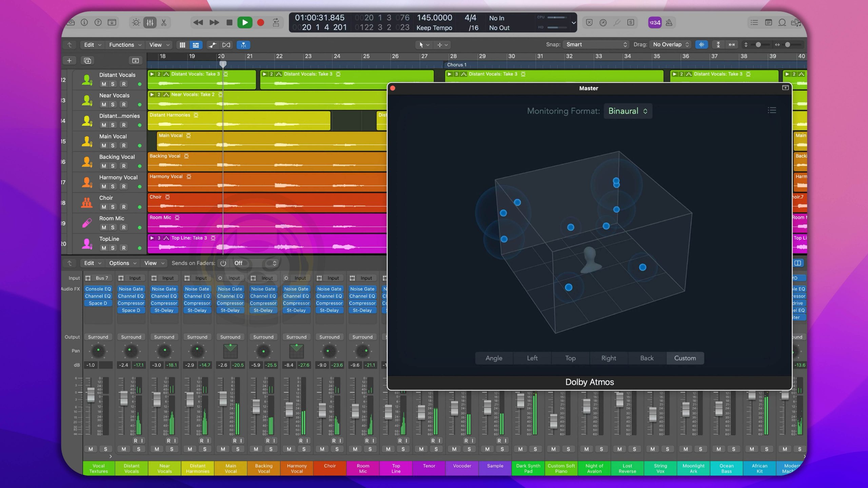Open tracks area View menu
Screen dimensions: 868x488
(x=159, y=45)
